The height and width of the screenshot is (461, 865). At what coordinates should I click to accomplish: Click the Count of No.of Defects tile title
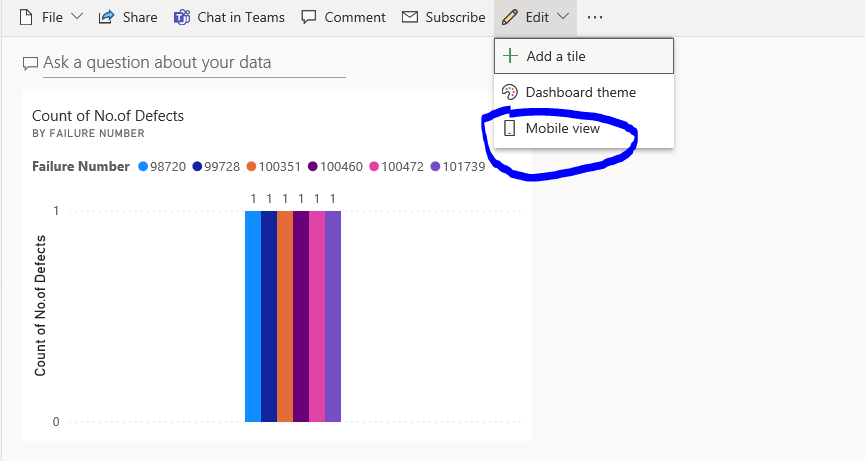(x=108, y=116)
